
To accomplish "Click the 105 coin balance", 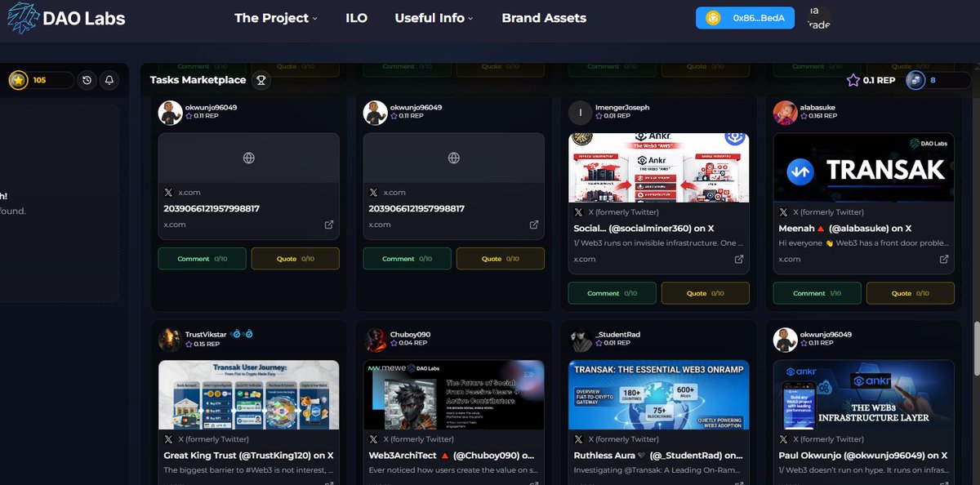I will pos(40,80).
